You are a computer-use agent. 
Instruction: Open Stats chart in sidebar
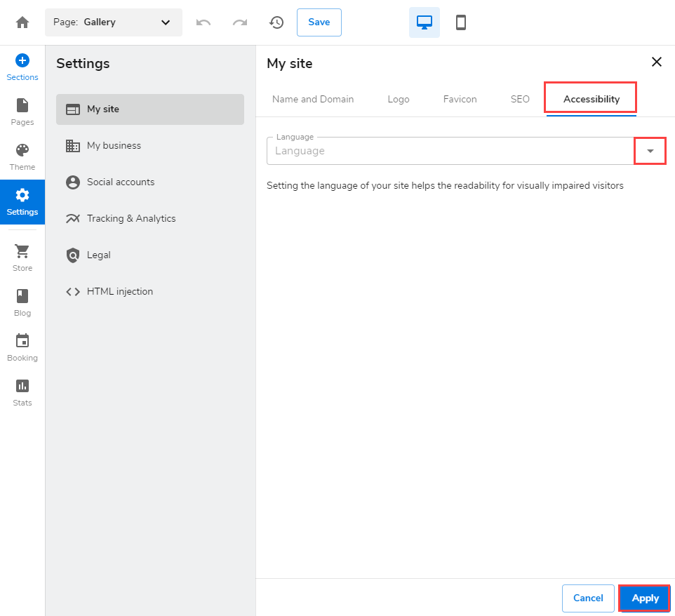22,393
